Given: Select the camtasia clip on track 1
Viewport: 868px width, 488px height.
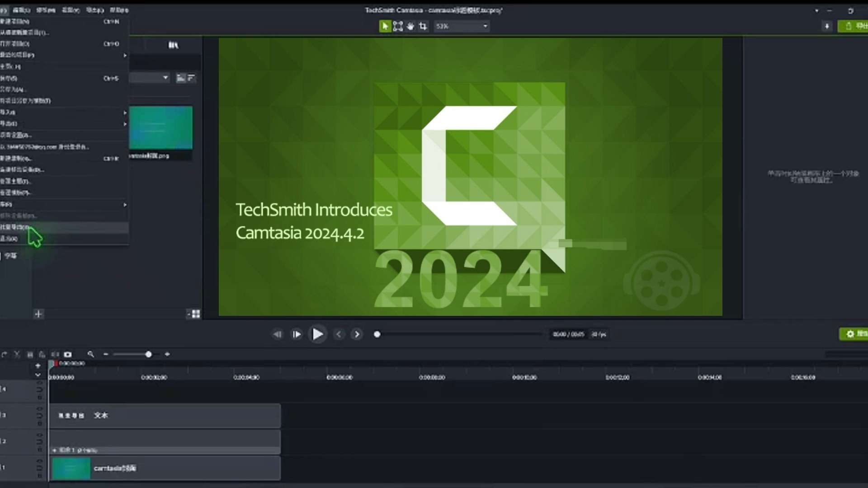Looking at the screenshot, I should click(165, 468).
